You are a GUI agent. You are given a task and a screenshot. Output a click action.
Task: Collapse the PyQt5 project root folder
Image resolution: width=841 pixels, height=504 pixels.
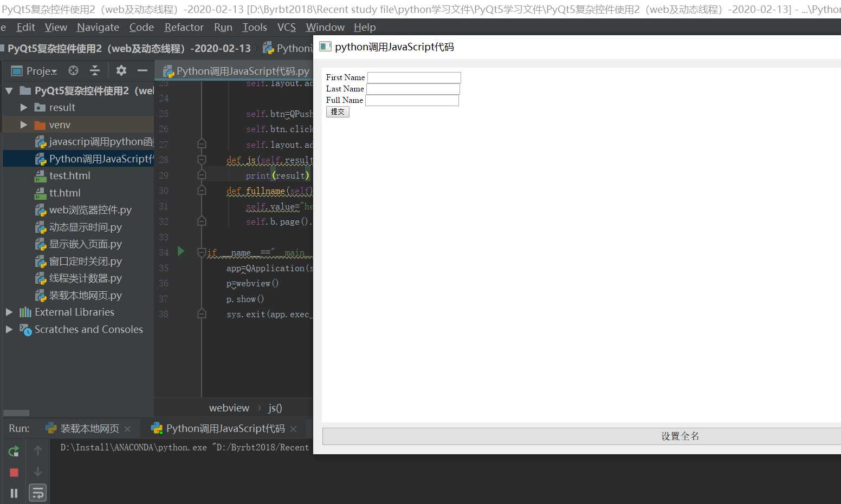click(x=9, y=90)
